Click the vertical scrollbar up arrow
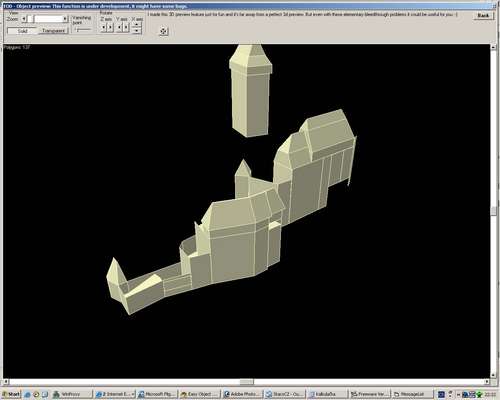The height and width of the screenshot is (400, 500). (494, 48)
